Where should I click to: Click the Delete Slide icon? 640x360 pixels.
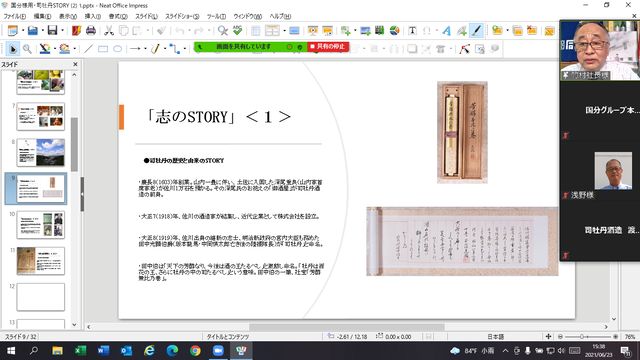(532, 30)
